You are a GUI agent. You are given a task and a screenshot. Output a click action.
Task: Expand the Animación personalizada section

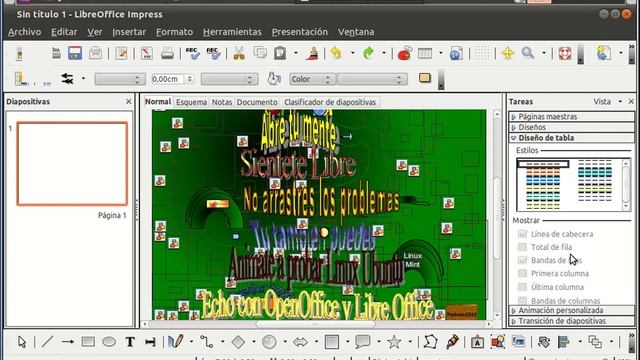point(571,310)
